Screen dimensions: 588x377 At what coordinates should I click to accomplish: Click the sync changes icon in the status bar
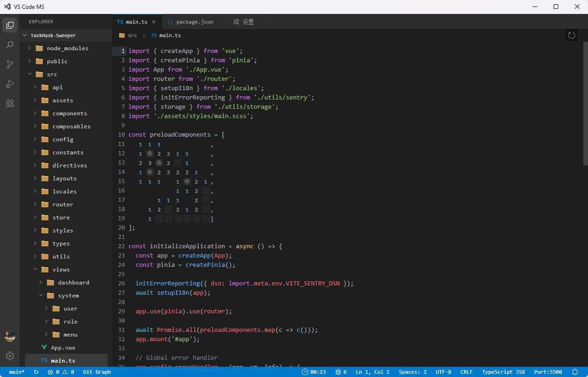tap(36, 372)
